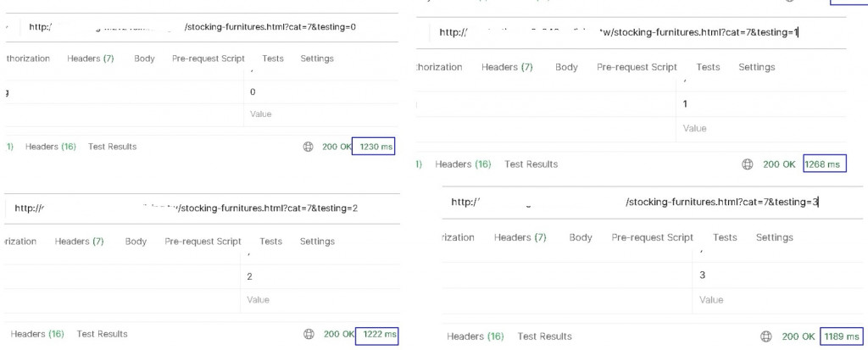The image size is (868, 350).
Task: Show Test Results in the 1268 ms response
Action: [x=531, y=164]
